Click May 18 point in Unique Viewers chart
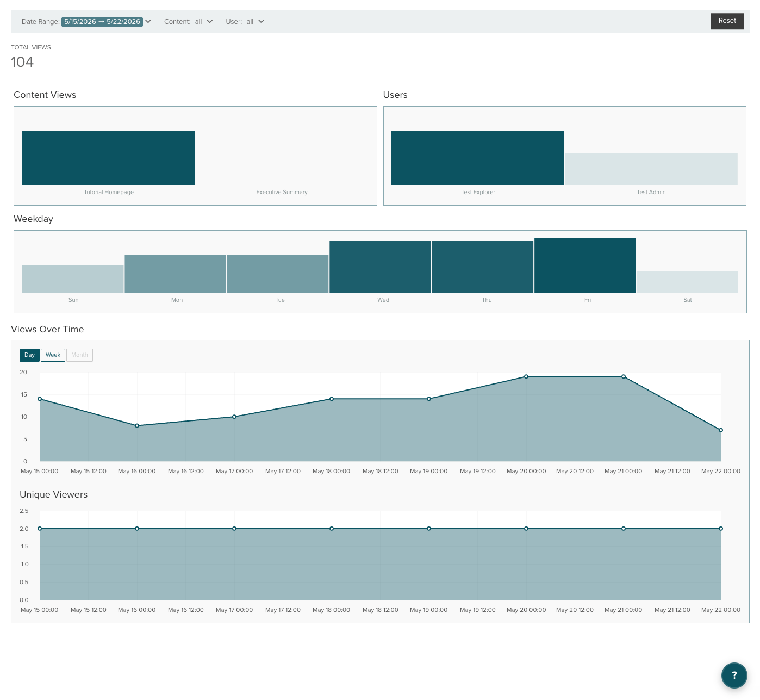 pyautogui.click(x=332, y=529)
